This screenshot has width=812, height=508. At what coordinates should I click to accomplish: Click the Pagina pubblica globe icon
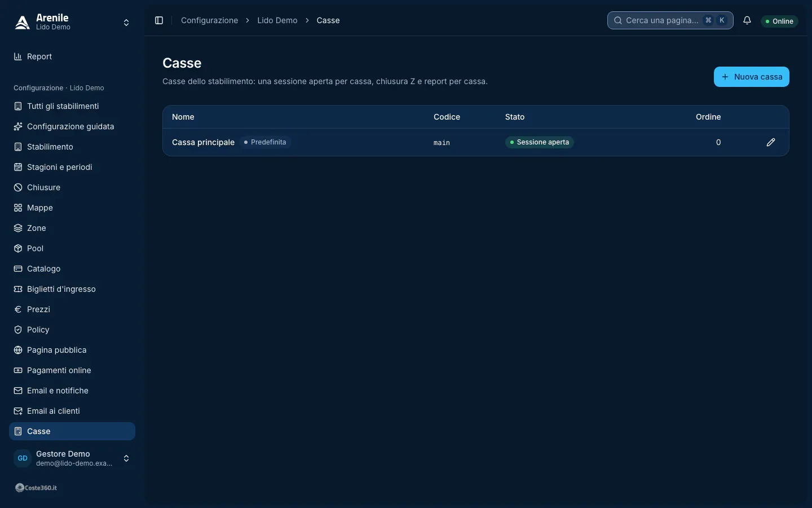[x=18, y=350]
